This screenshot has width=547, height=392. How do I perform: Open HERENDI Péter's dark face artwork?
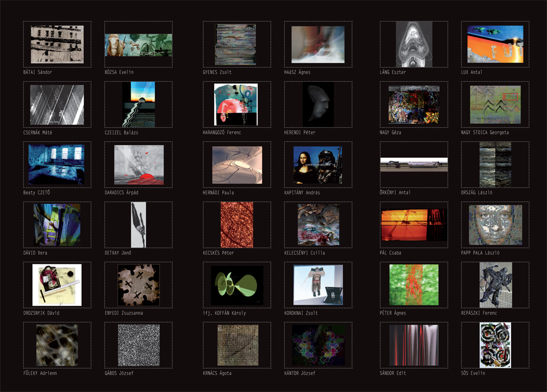coord(318,105)
